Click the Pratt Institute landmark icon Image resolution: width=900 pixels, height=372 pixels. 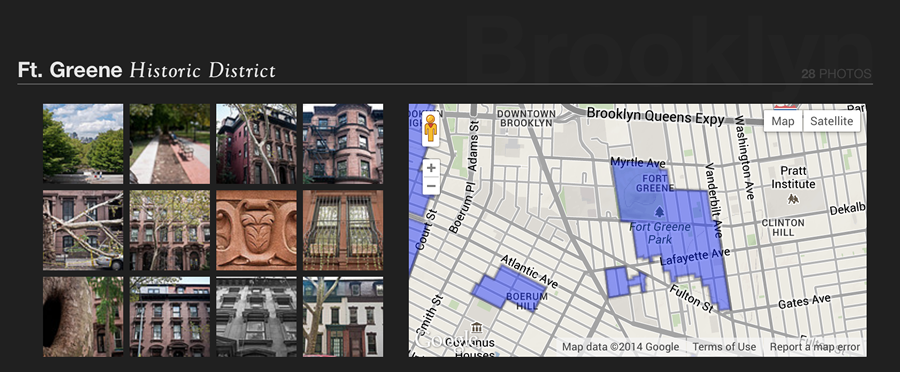793,199
